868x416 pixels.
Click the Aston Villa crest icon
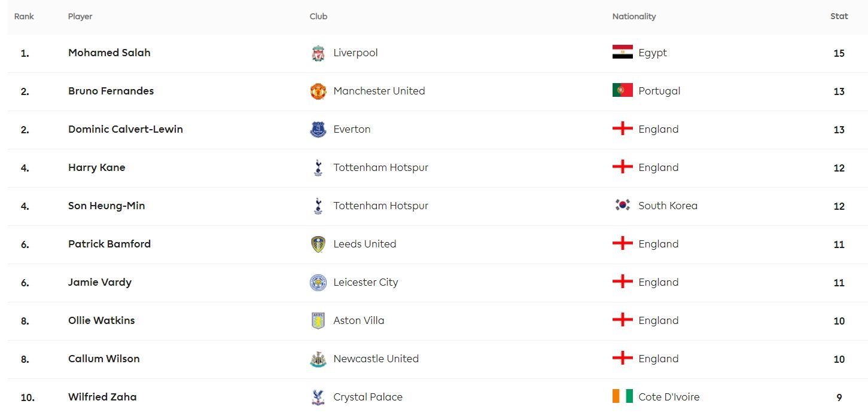tap(318, 321)
